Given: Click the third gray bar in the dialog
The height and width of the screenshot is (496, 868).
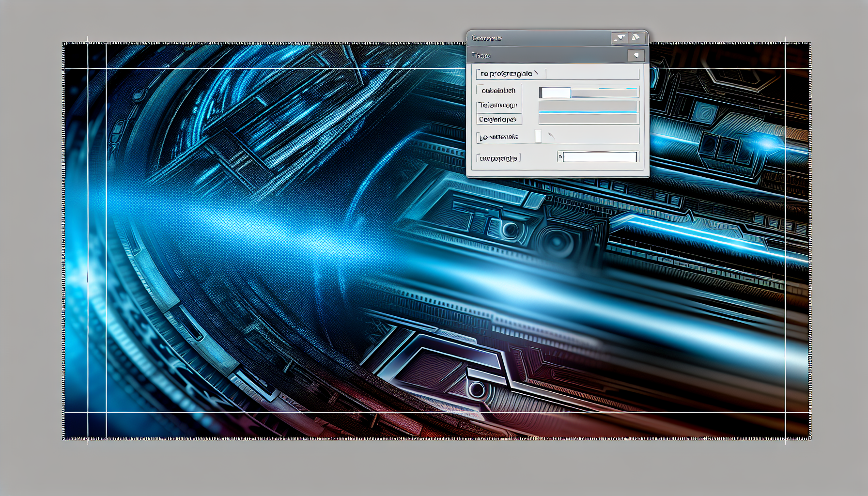Looking at the screenshot, I should pyautogui.click(x=589, y=119).
